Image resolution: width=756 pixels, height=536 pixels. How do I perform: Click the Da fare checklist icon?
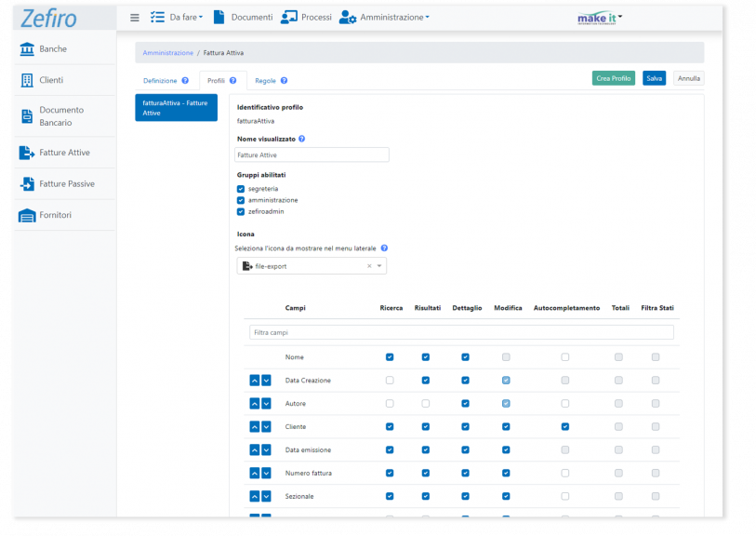157,18
